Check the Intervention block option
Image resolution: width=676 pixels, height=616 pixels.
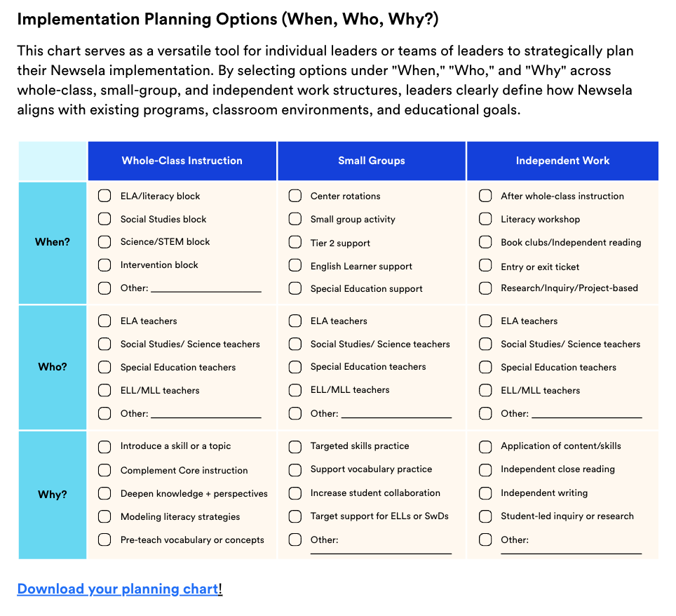click(x=104, y=265)
